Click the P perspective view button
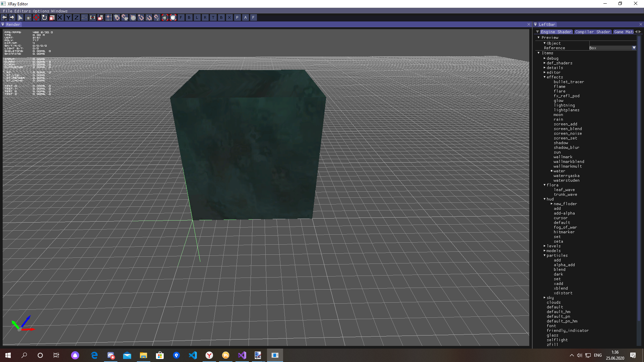The width and height of the screenshot is (644, 362). click(237, 17)
